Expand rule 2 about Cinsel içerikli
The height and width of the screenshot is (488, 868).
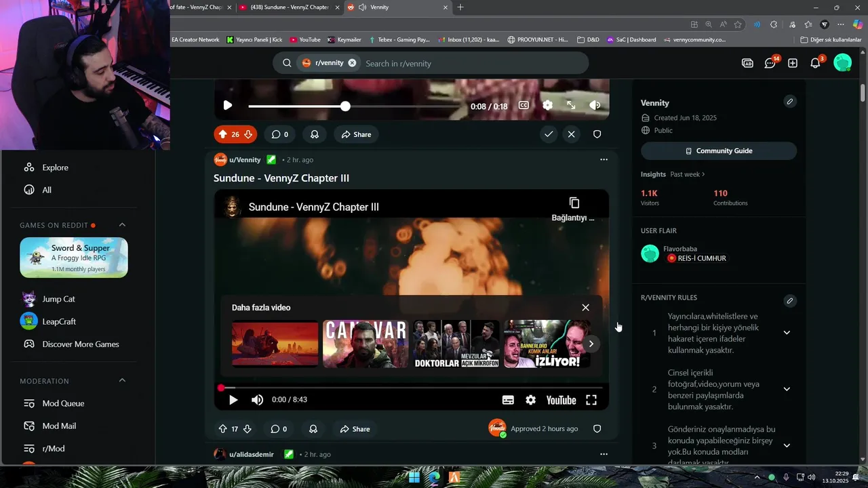pos(787,389)
